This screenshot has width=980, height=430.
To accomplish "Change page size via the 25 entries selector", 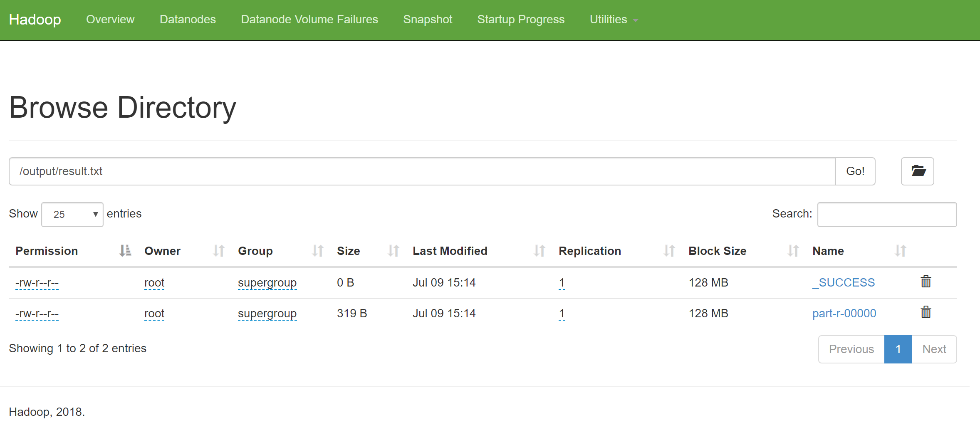I will point(72,214).
